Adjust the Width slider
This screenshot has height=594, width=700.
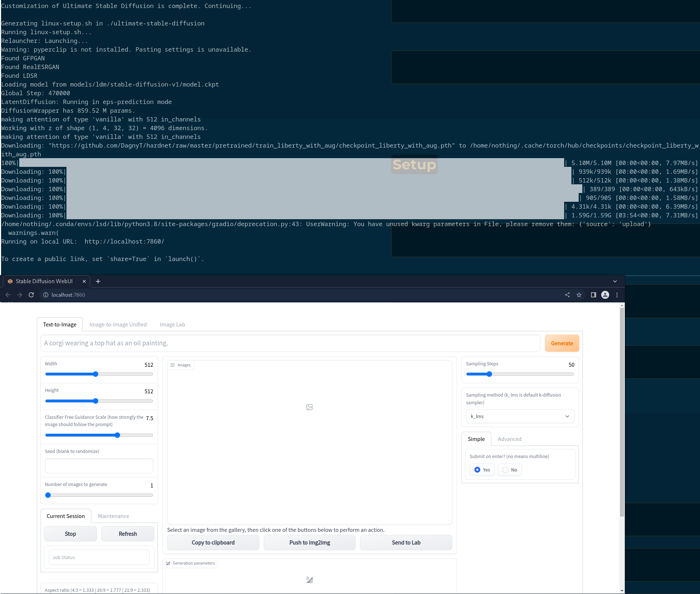click(x=99, y=374)
